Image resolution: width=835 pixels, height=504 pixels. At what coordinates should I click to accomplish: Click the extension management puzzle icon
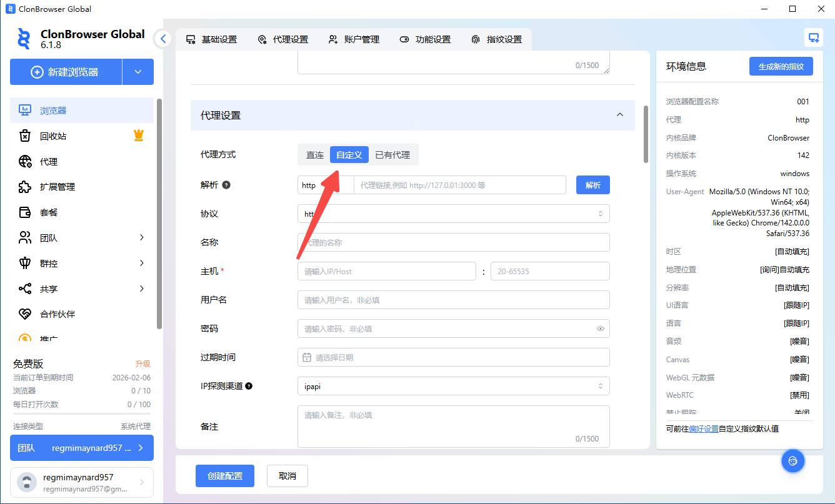[x=25, y=187]
